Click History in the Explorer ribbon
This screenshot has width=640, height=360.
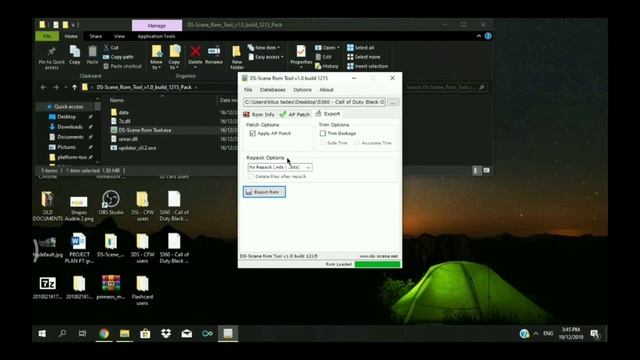pyautogui.click(x=327, y=66)
